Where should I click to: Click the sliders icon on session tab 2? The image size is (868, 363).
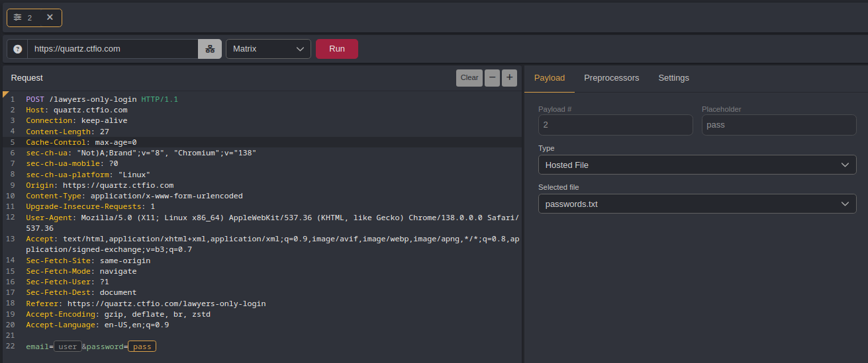18,18
